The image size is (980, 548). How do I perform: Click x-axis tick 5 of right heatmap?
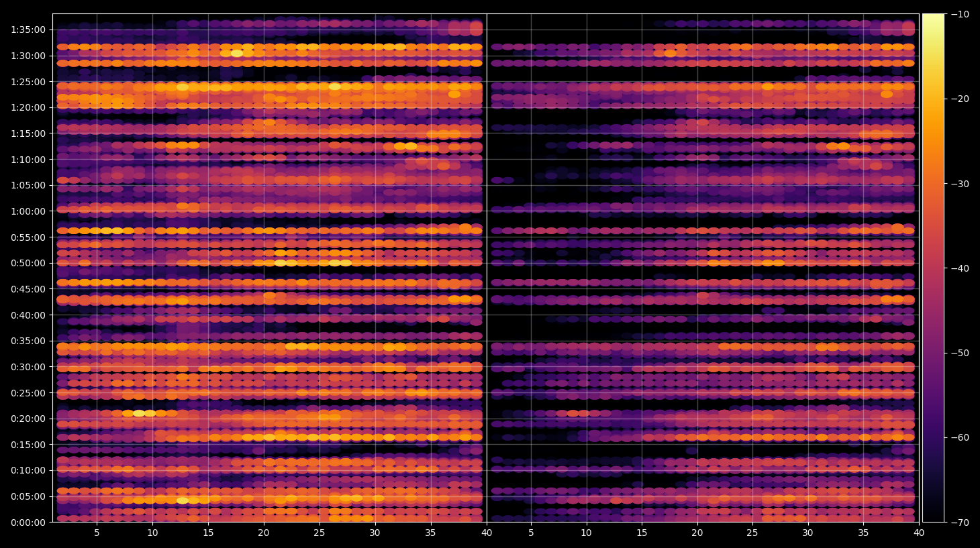531,533
